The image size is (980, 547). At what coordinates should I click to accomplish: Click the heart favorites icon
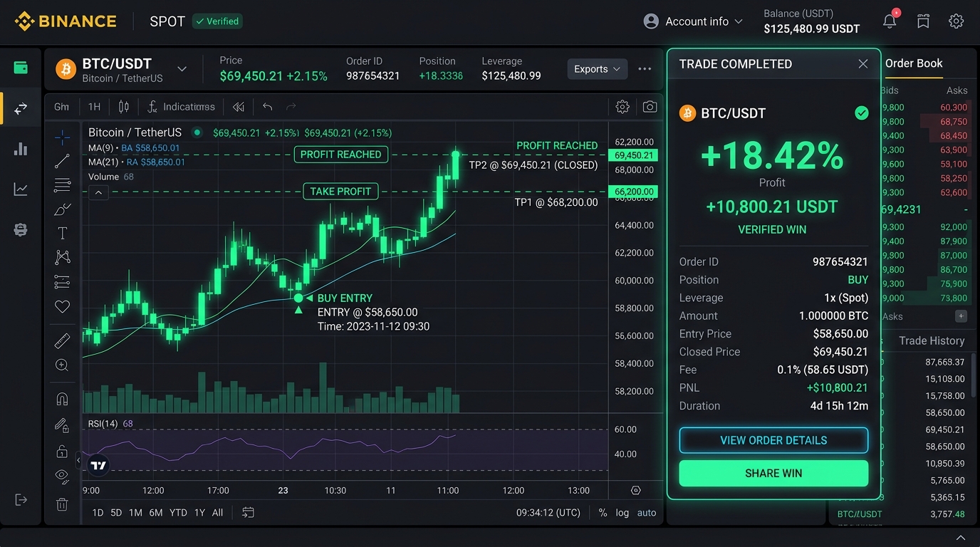tap(62, 306)
